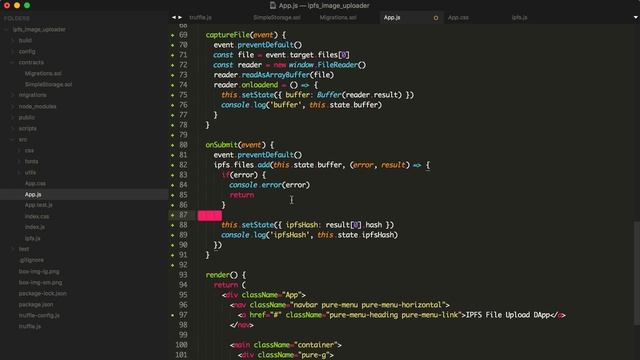The width and height of the screenshot is (640, 360).
Task: Expand the config folder
Action: 13,51
